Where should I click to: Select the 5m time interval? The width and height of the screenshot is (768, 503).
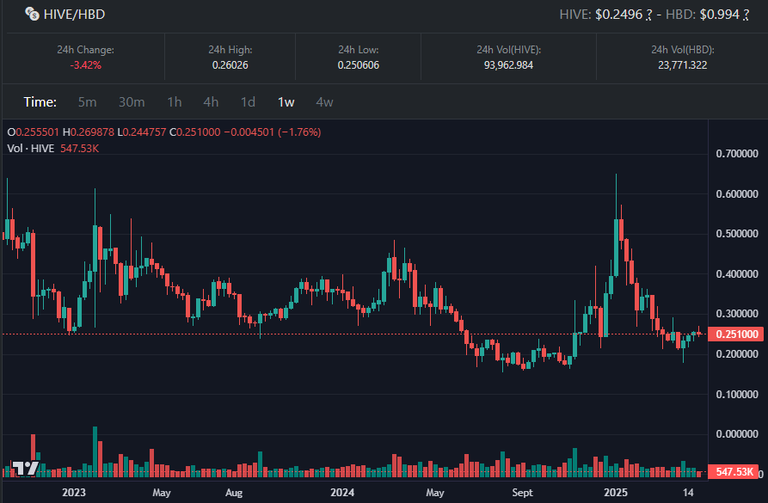87,102
